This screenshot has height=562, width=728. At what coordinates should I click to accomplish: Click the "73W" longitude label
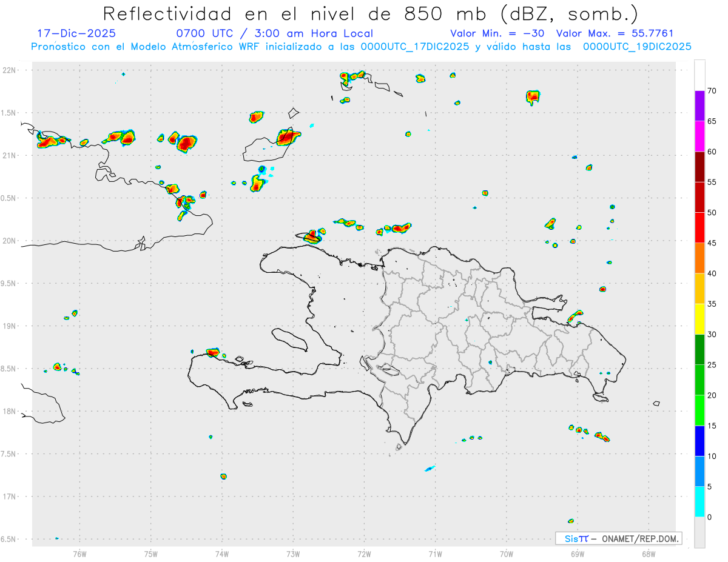pyautogui.click(x=293, y=554)
